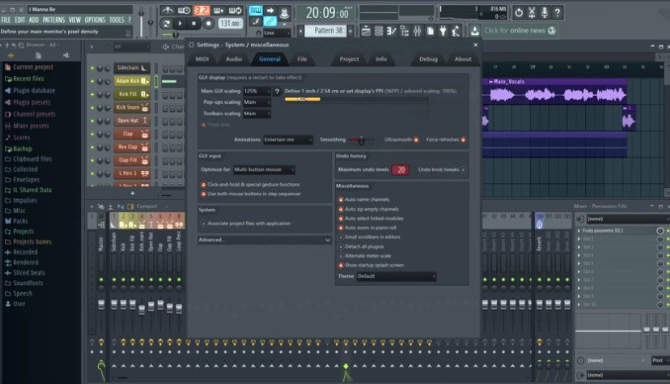The image size is (670, 384).
Task: Click the yellow GUI scaling ruler bar
Action: click(303, 99)
